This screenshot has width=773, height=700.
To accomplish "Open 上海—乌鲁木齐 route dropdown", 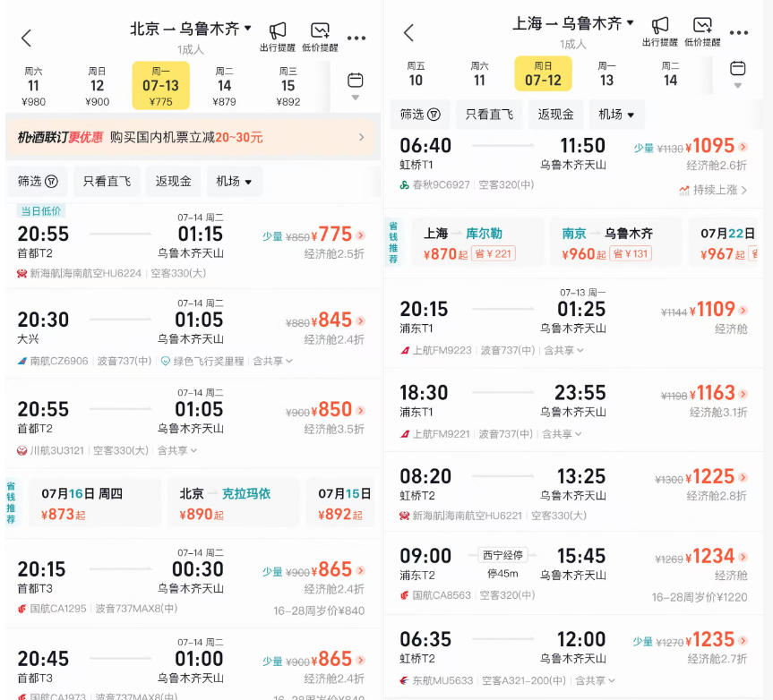I will click(573, 23).
